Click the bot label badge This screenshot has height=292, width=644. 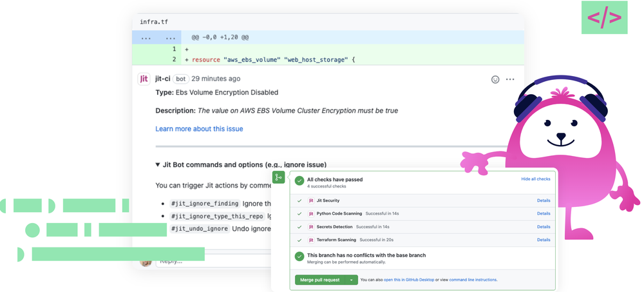(x=181, y=79)
